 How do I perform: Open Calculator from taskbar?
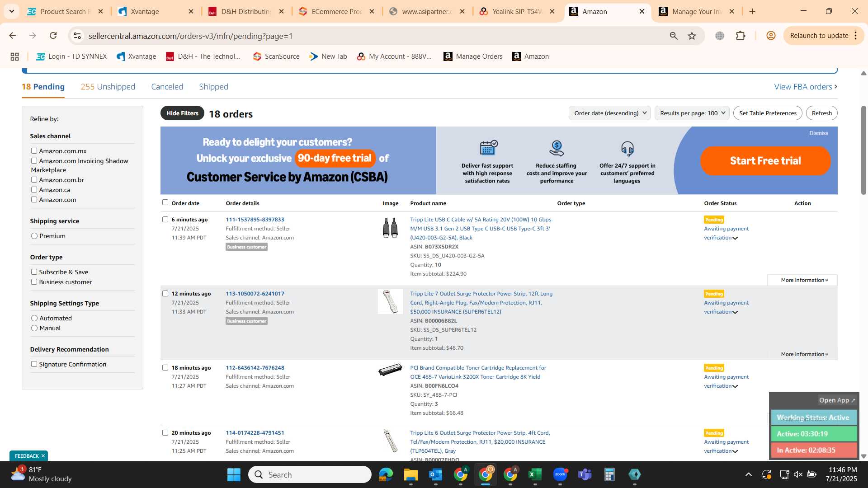pos(609,474)
